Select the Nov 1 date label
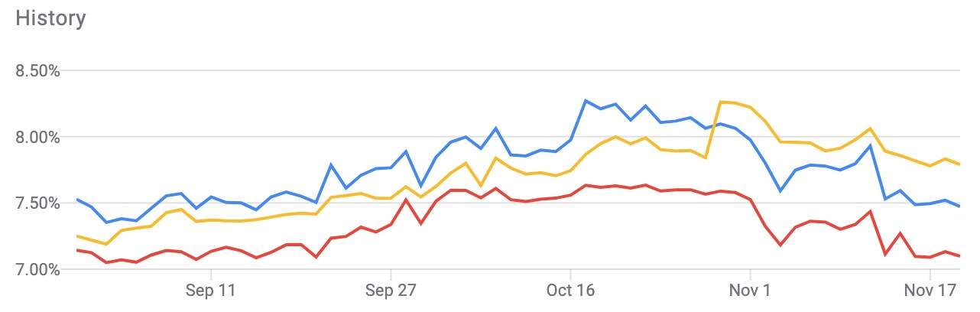 point(750,291)
